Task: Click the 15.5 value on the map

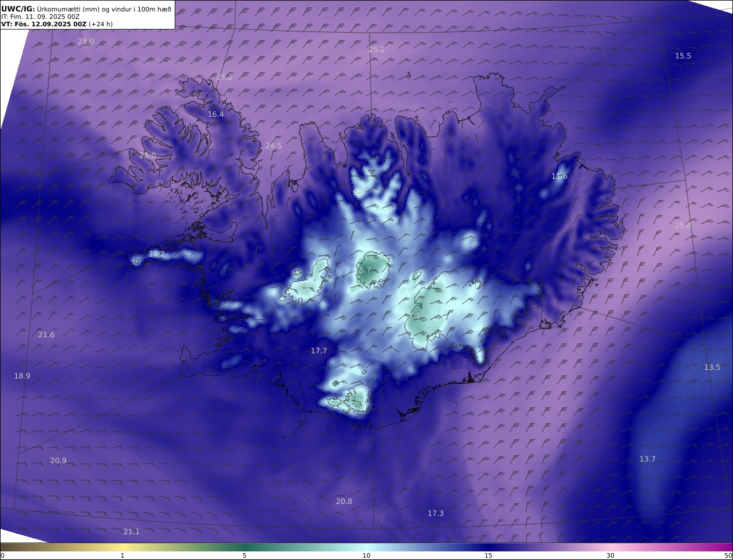Action: 683,56
